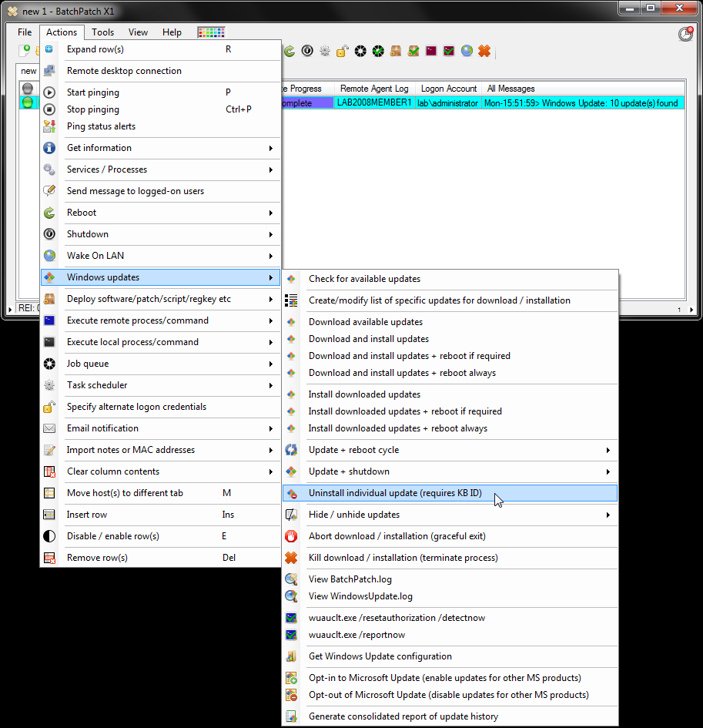Click the Remote Agent Log column header
This screenshot has width=703, height=728.
coord(374,89)
